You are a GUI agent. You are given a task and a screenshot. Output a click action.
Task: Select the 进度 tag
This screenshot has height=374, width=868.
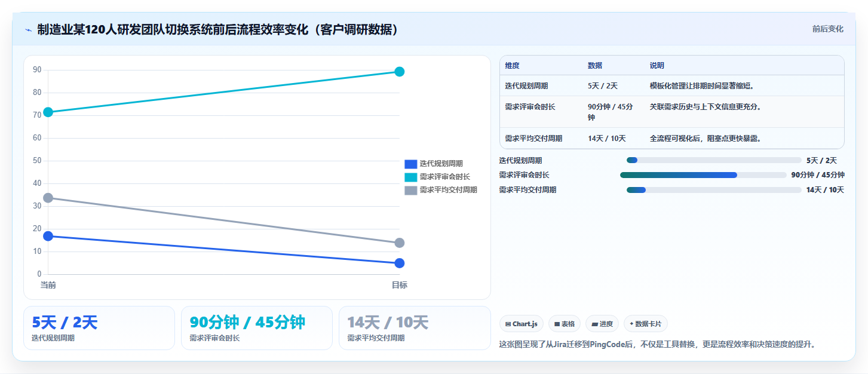(602, 324)
